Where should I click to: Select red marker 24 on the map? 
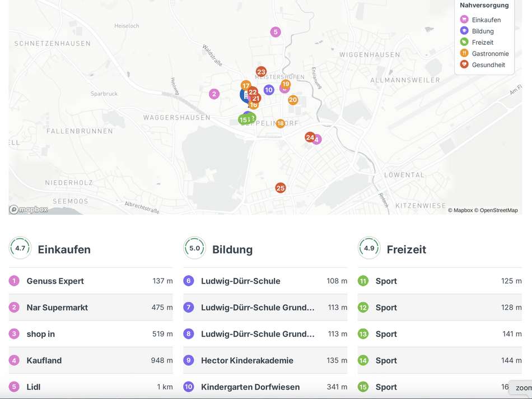click(309, 137)
